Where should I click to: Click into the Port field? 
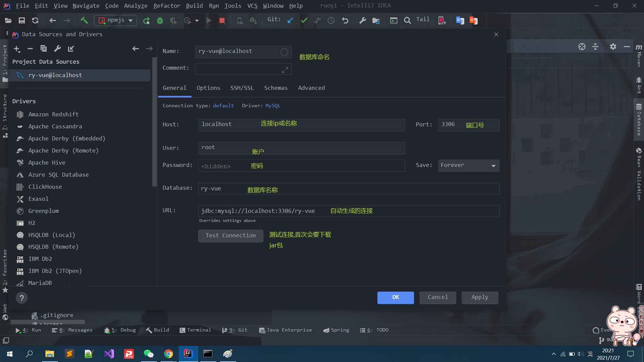coord(469,125)
